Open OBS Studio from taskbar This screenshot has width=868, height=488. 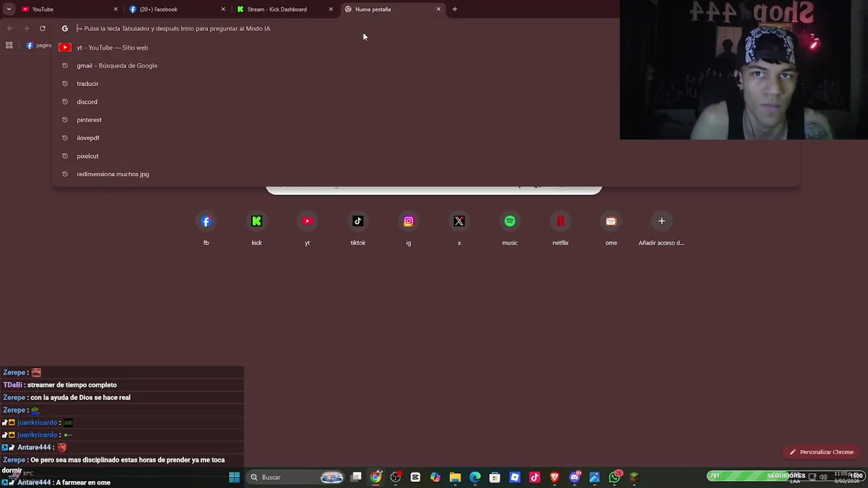point(395,477)
